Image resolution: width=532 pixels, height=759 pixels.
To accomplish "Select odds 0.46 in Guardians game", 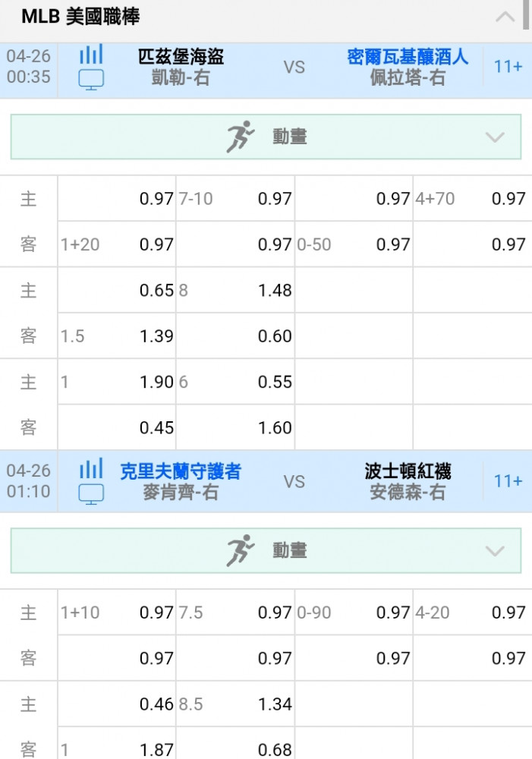I will tap(156, 704).
